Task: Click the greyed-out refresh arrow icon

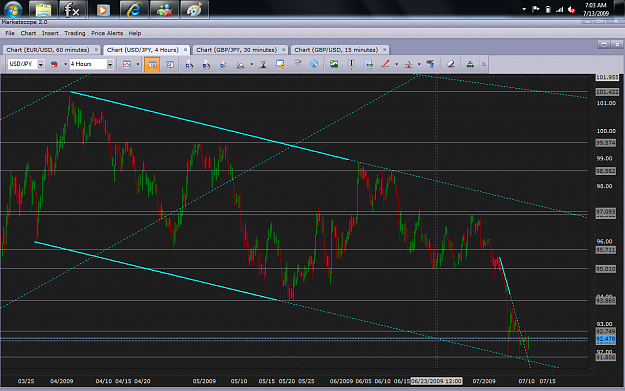Action: tap(297, 64)
